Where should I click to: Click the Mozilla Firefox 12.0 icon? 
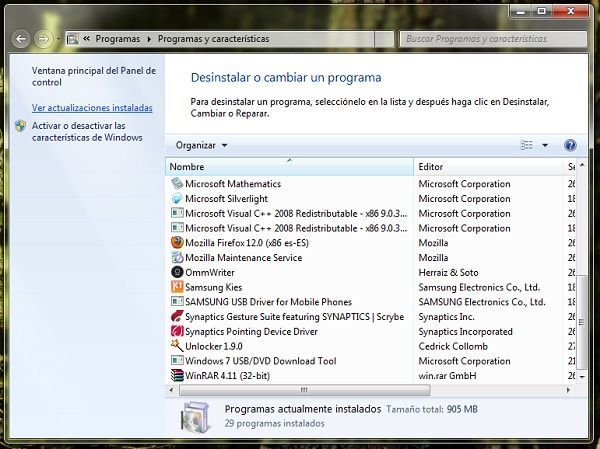pyautogui.click(x=177, y=243)
